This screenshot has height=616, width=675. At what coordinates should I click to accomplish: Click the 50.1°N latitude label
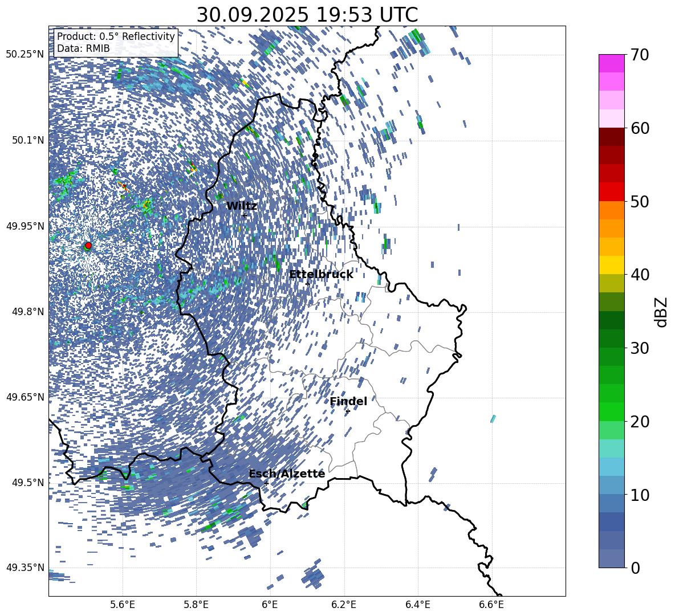[x=29, y=140]
